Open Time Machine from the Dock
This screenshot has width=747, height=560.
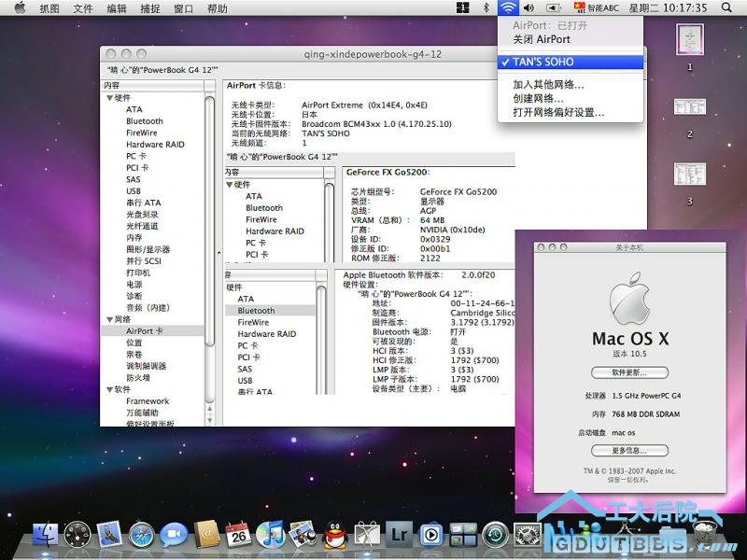click(496, 535)
